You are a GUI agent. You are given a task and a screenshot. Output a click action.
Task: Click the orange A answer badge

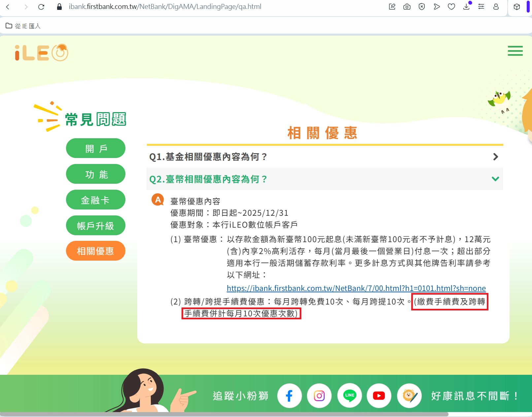click(x=158, y=200)
